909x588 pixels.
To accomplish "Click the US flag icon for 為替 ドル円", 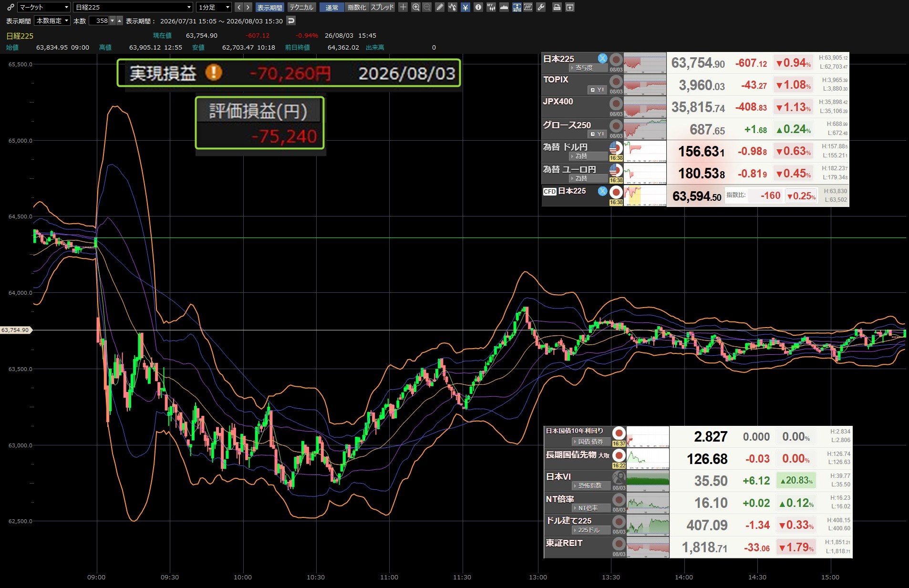I will (616, 148).
